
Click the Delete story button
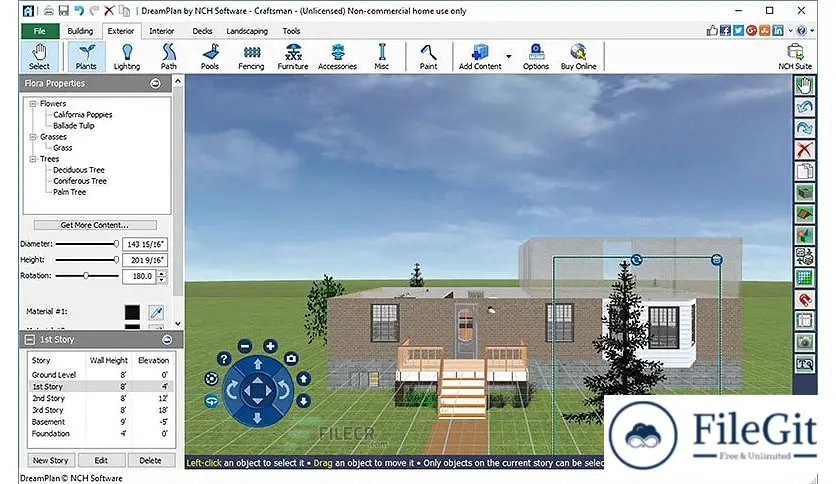150,460
